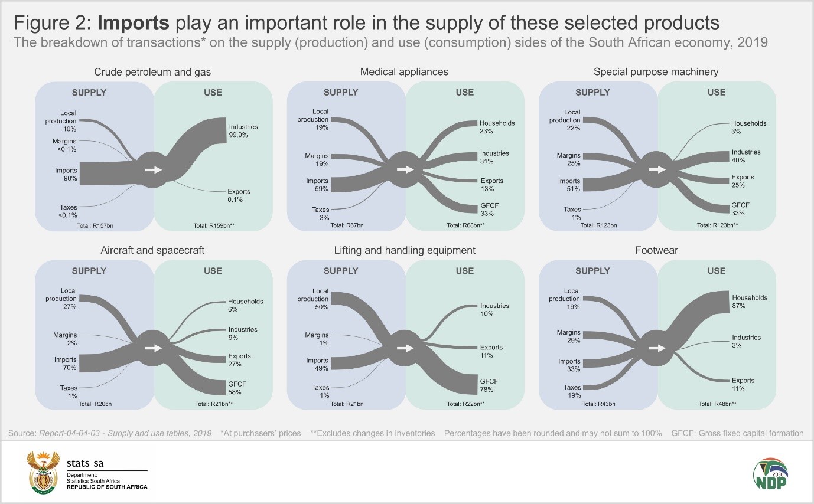Screen dimensions: 814x504
Task: Click the arrow circle in Lifting and handling chart
Action: click(405, 348)
